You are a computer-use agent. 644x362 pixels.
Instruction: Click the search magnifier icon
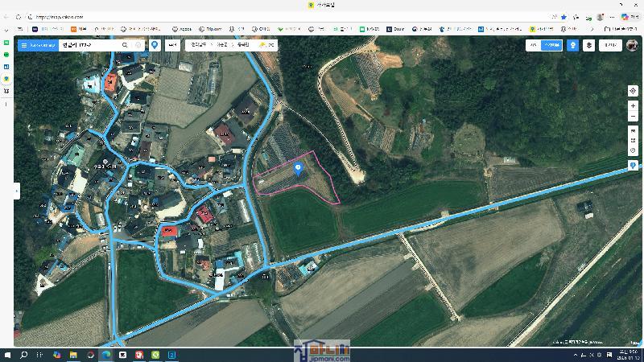tap(125, 46)
